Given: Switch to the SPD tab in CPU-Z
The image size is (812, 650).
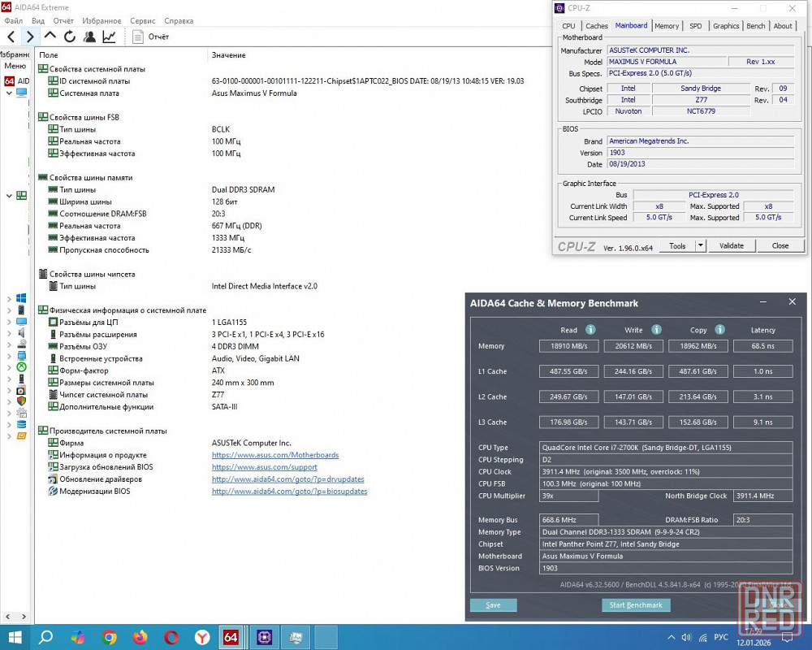Looking at the screenshot, I should (x=696, y=26).
